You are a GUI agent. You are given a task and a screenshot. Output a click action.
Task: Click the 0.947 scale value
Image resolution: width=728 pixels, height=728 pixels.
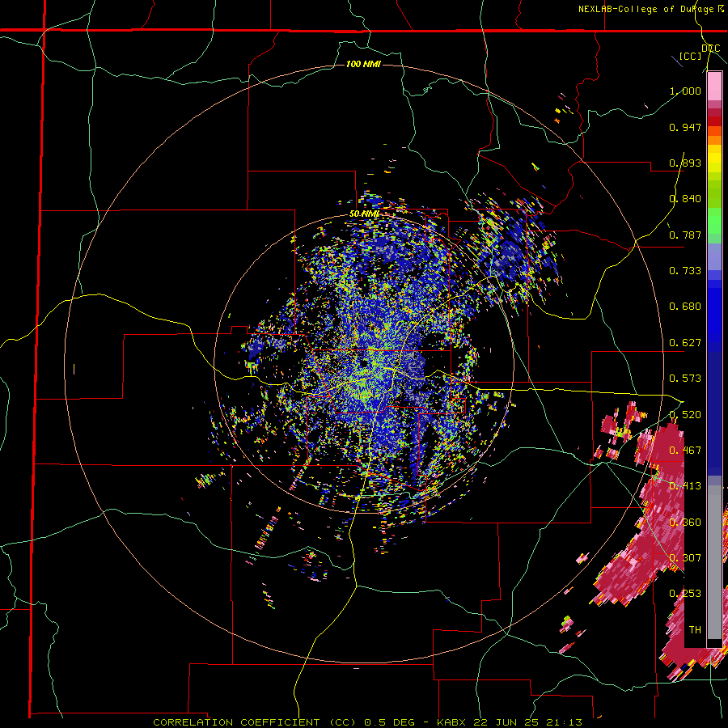(685, 127)
